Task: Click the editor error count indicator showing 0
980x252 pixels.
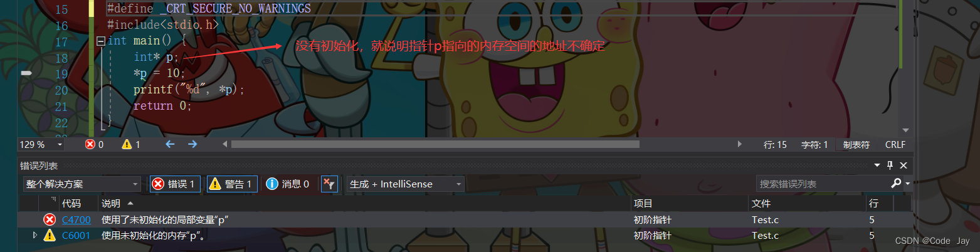Action: [94, 144]
